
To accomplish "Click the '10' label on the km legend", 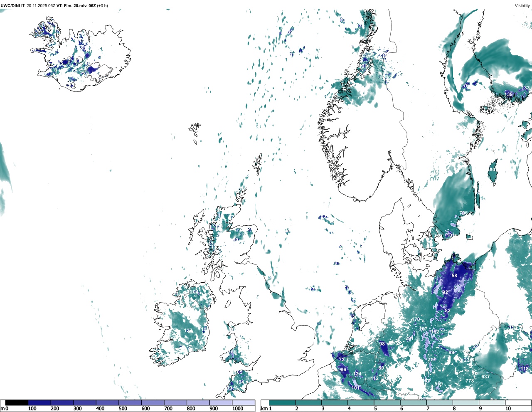I will point(508,409).
